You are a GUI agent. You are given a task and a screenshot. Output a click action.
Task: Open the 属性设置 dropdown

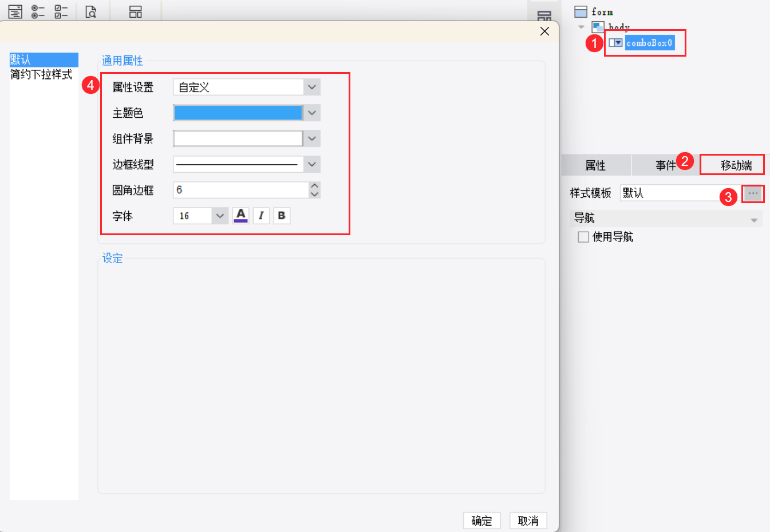[311, 87]
